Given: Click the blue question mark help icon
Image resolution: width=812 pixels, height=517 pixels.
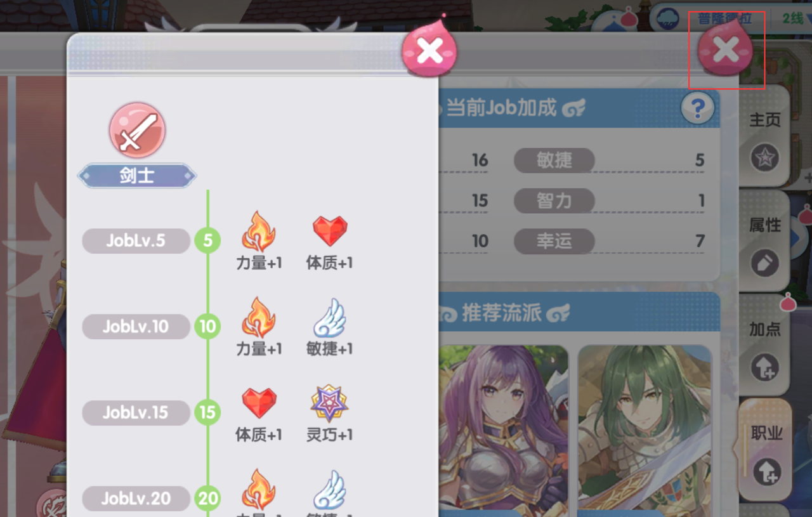Looking at the screenshot, I should point(697,109).
